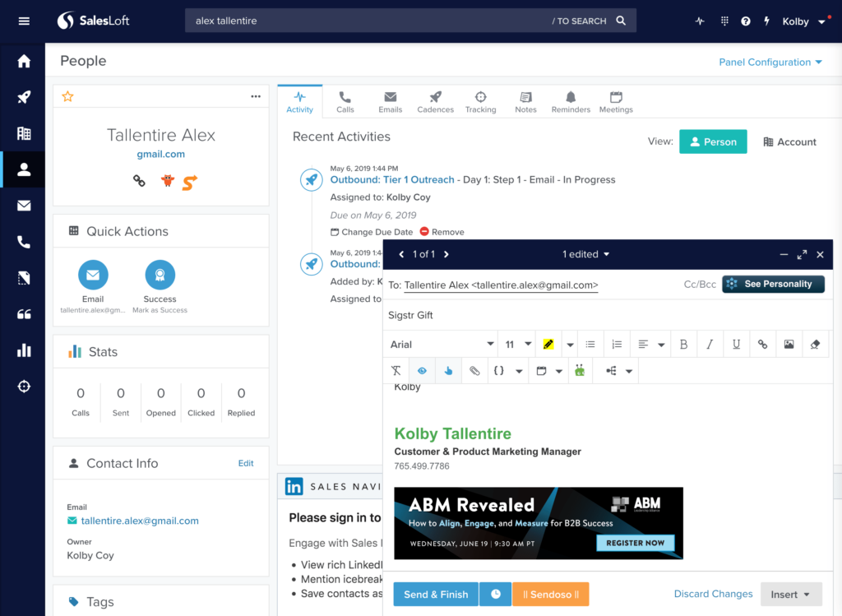Click the eraser icon in editor toolbar
This screenshot has height=616, width=842.
point(815,345)
